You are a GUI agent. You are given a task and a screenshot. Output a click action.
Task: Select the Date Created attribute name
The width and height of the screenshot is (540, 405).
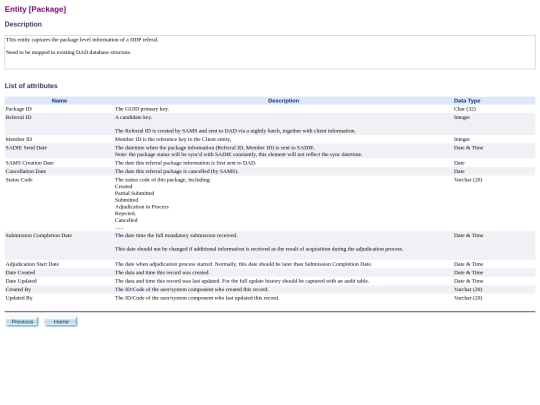pyautogui.click(x=20, y=272)
